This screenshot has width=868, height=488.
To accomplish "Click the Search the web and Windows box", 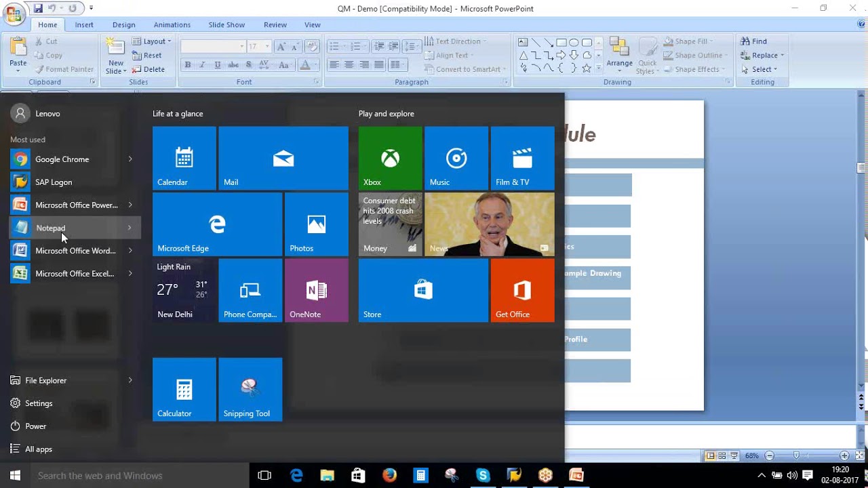I will click(141, 476).
